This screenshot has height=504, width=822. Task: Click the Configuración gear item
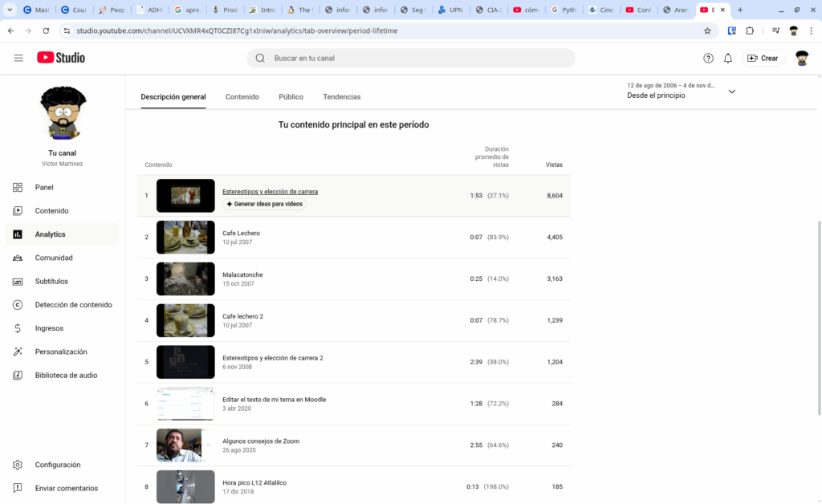57,465
